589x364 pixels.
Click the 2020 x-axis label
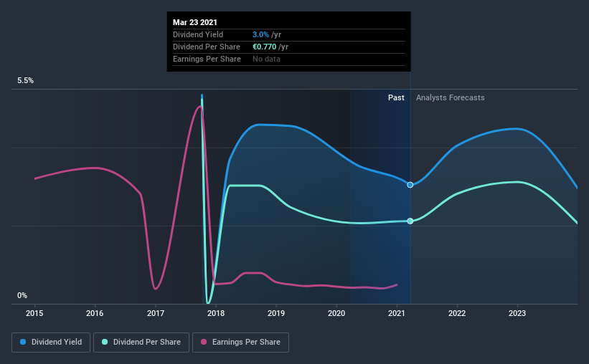pyautogui.click(x=336, y=313)
